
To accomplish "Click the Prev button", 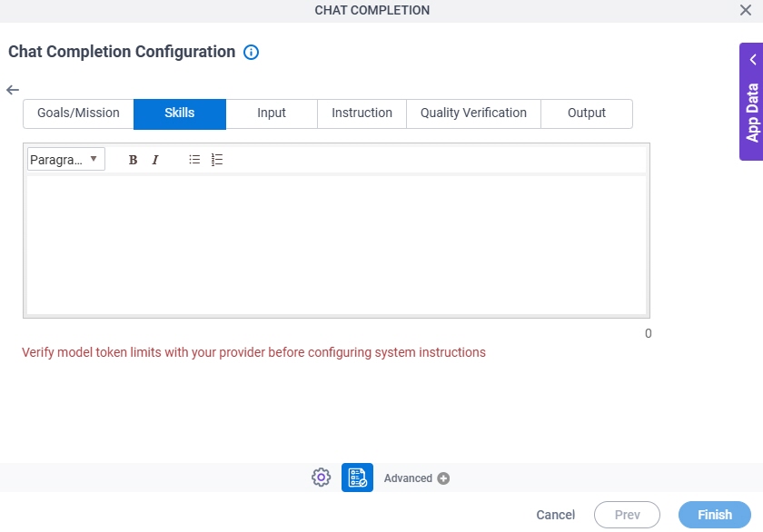I will [x=627, y=515].
